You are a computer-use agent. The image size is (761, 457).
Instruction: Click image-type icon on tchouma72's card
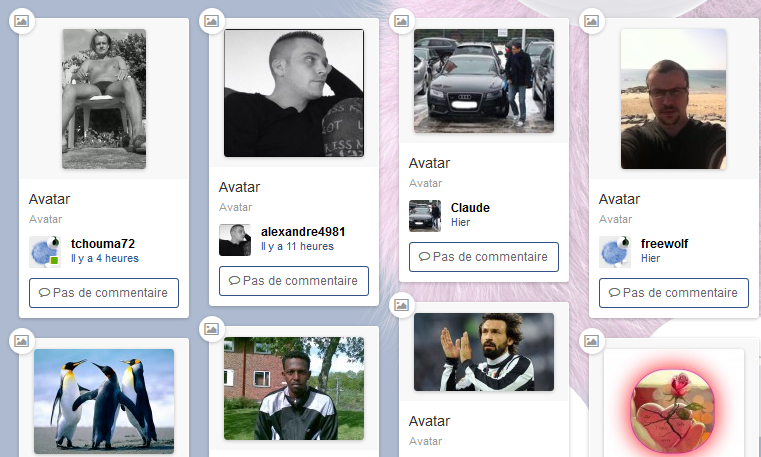click(x=22, y=21)
